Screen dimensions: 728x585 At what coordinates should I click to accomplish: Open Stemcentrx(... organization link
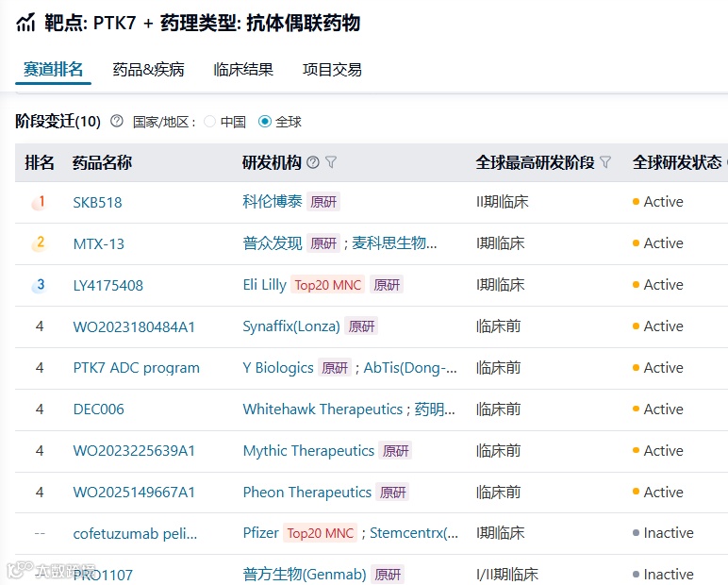tap(414, 532)
